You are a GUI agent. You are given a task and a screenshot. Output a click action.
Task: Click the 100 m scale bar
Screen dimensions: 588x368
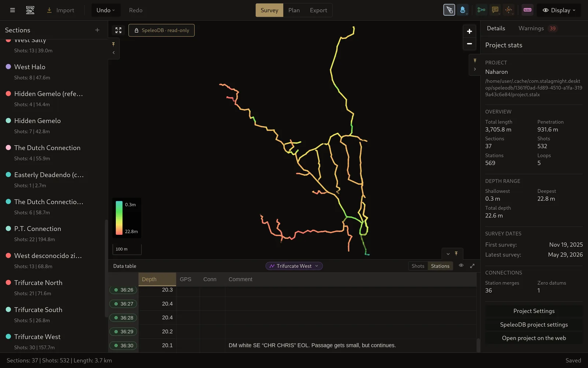pos(127,249)
